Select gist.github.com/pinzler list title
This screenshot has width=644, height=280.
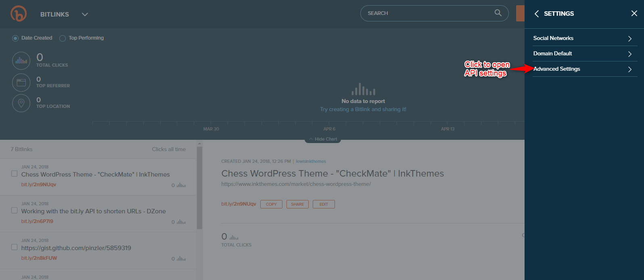pyautogui.click(x=76, y=248)
